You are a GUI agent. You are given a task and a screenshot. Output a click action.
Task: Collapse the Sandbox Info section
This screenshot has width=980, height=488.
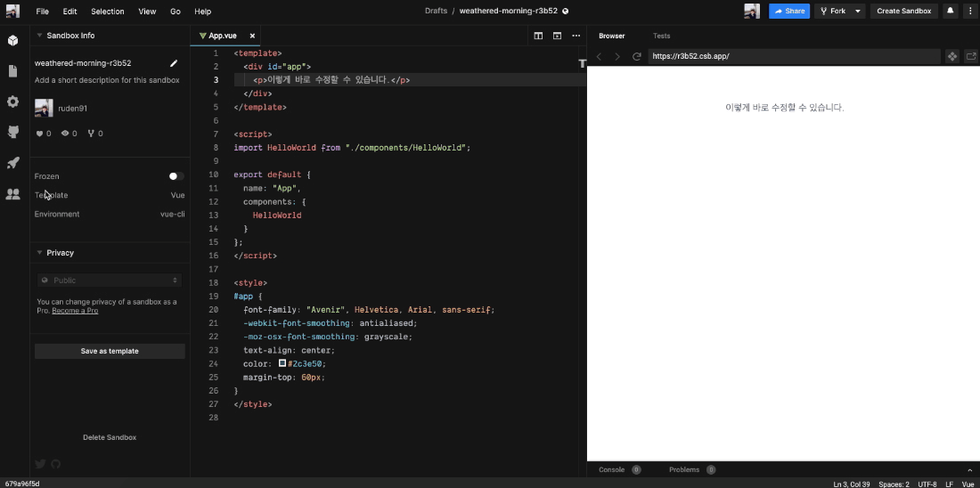click(40, 36)
